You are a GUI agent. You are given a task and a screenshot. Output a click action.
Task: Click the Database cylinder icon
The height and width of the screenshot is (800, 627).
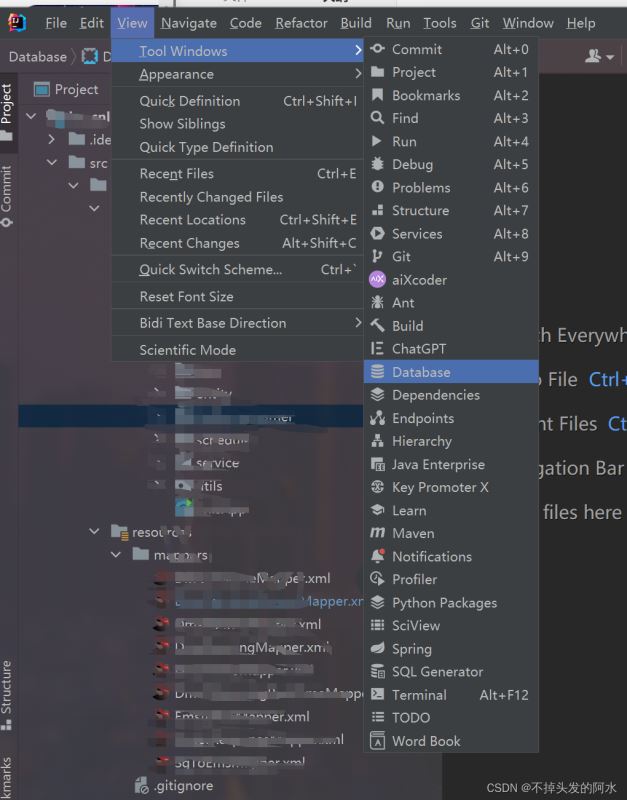[x=378, y=371]
